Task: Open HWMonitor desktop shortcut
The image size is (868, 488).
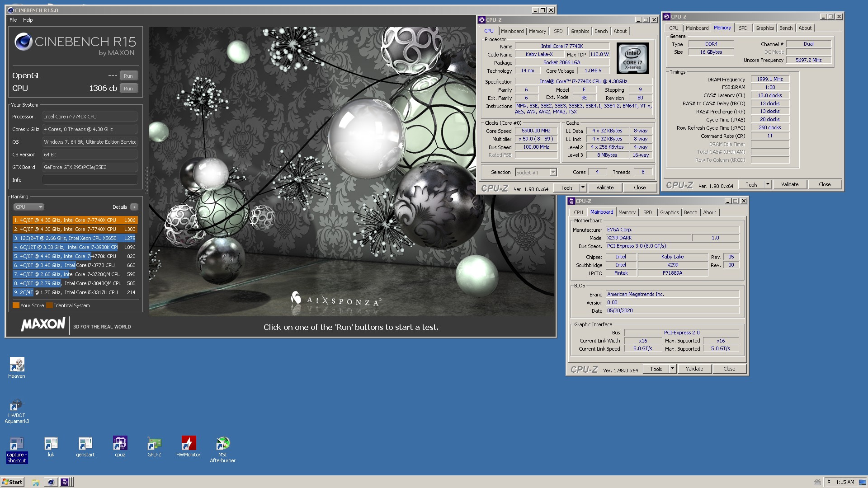Action: (x=188, y=447)
